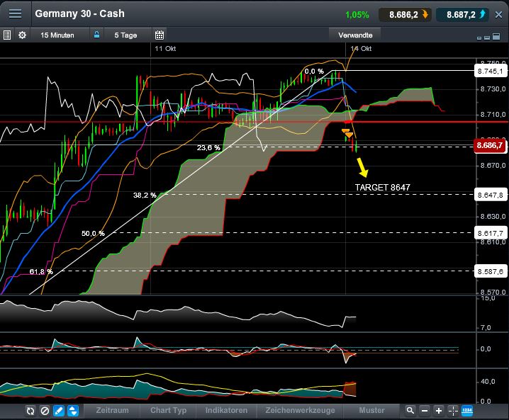509x420 pixels.
Task: Open the chart settings gear
Action: 22,35
